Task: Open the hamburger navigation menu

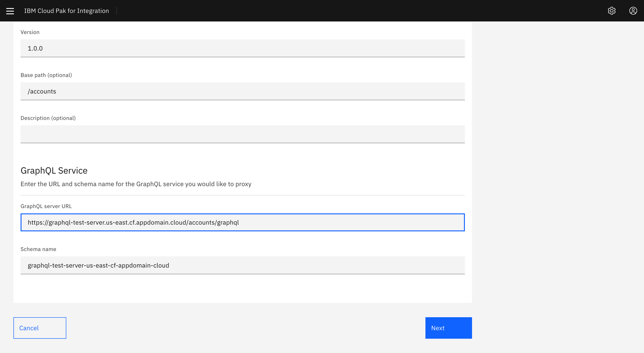Action: pyautogui.click(x=10, y=11)
